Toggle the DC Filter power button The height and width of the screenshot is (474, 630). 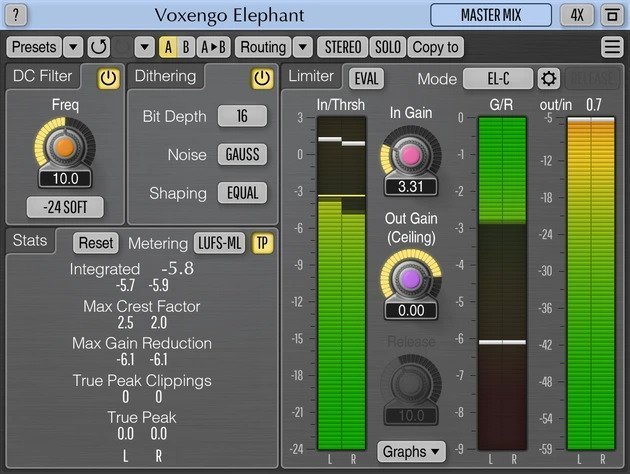coord(106,77)
